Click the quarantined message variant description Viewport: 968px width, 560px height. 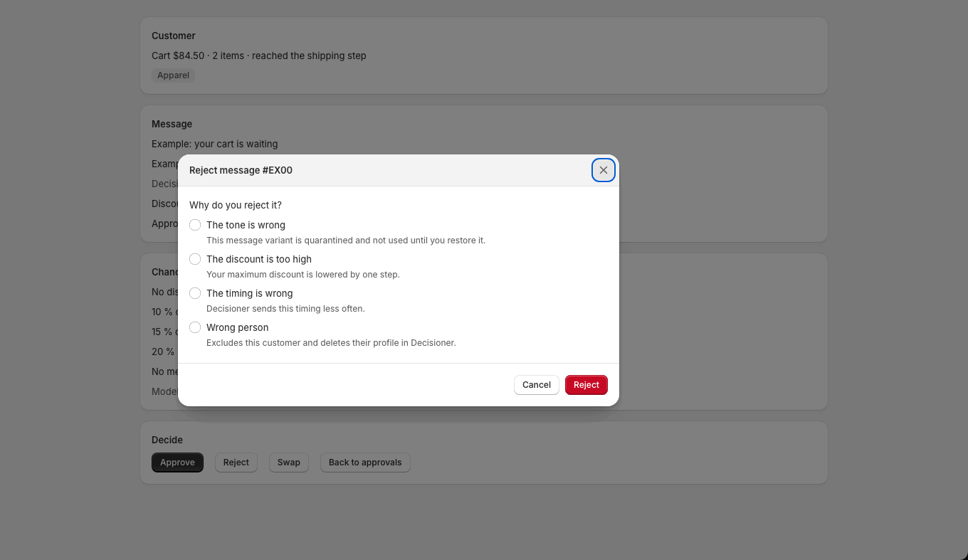click(x=346, y=241)
